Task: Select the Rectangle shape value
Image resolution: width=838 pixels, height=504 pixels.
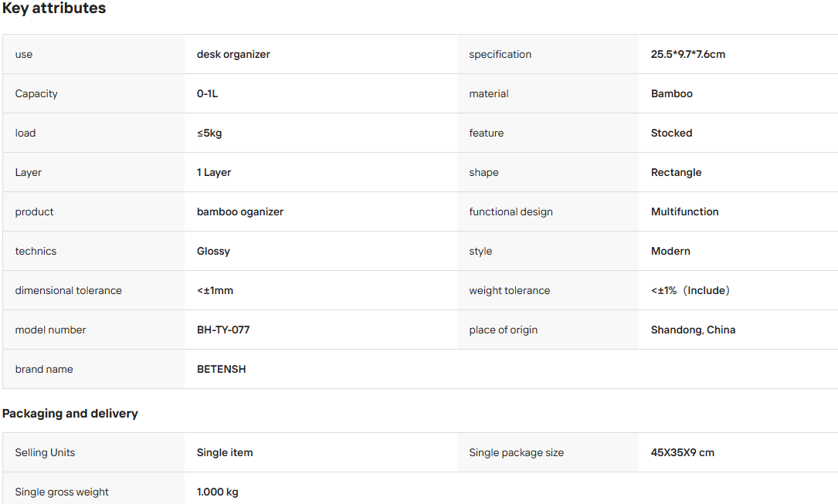Action: point(676,172)
